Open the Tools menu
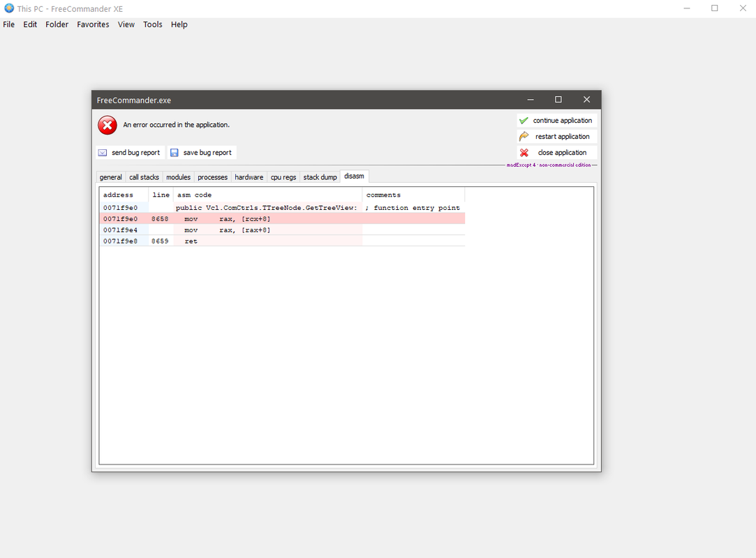The height and width of the screenshot is (558, 756). tap(153, 24)
